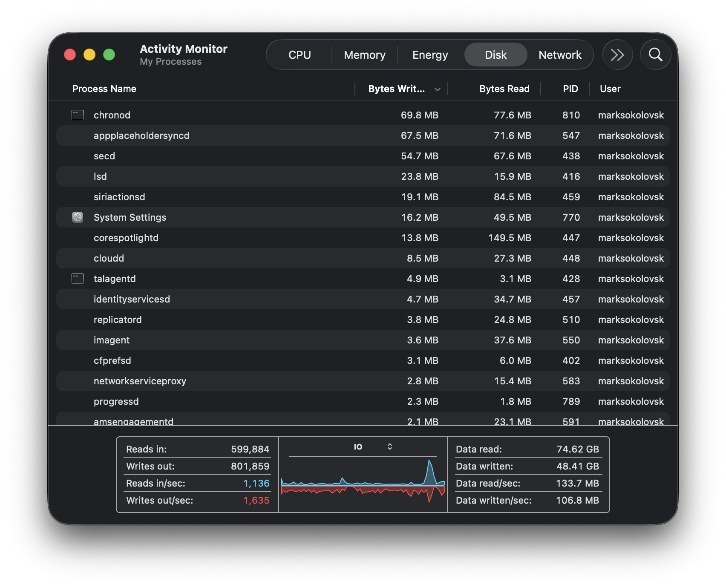Viewport: 726px width, 588px height.
Task: Click the yellow minimize window button
Action: click(x=89, y=55)
